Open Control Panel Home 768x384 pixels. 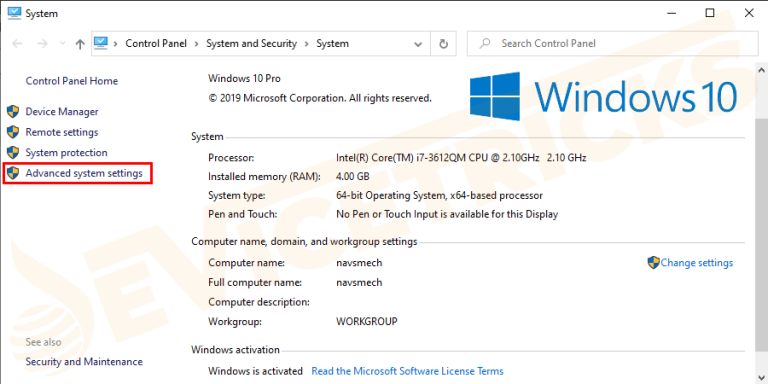(x=72, y=81)
